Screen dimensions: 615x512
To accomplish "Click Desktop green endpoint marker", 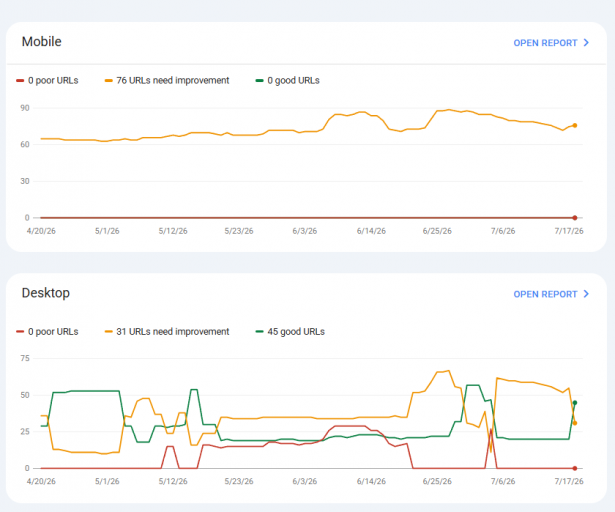I will coord(575,403).
